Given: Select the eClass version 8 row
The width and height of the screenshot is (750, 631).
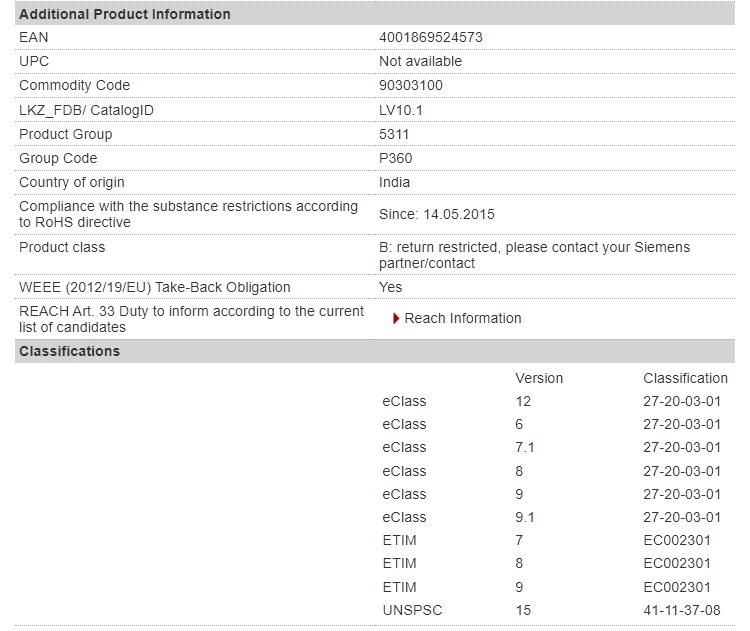Looking at the screenshot, I should [x=551, y=471].
